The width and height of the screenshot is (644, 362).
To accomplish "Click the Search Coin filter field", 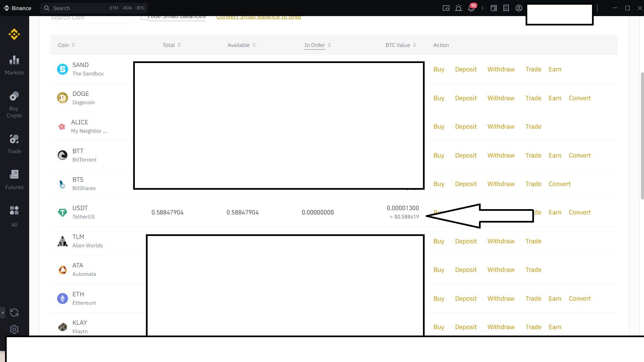I will pyautogui.click(x=92, y=18).
